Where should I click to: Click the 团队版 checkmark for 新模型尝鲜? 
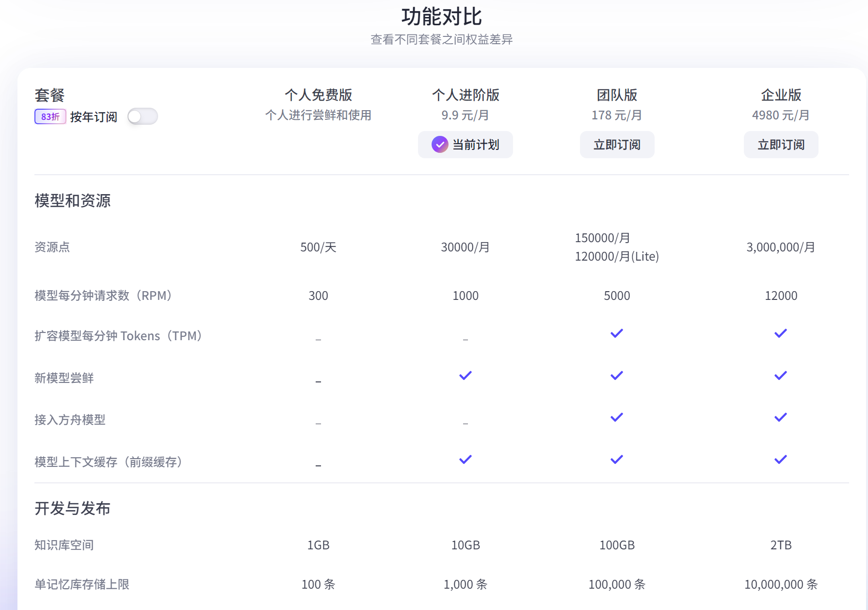point(617,376)
